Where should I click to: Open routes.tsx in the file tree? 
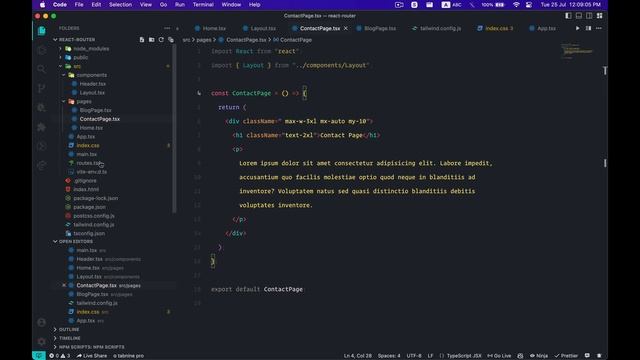[x=88, y=163]
